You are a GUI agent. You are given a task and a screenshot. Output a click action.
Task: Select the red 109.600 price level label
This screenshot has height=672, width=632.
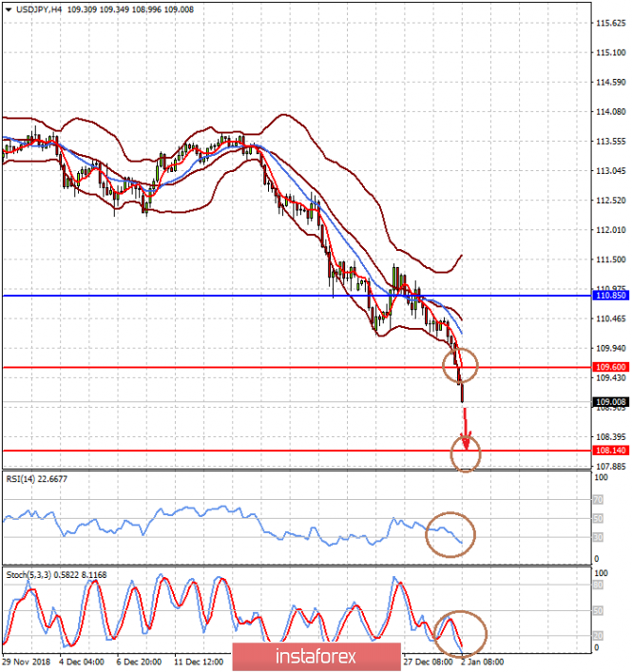609,367
